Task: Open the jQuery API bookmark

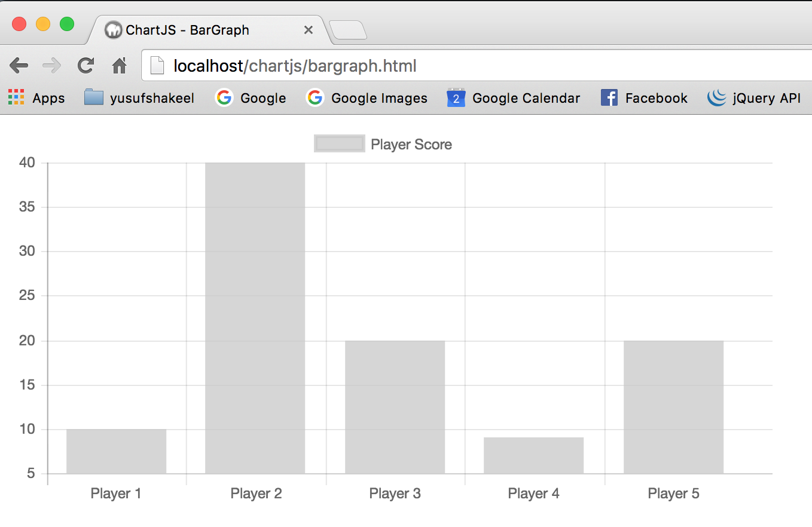Action: [x=754, y=97]
